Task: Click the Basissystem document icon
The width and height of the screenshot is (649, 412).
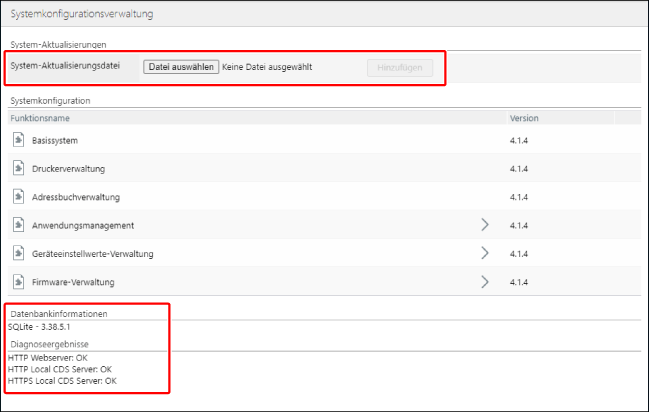Action: coord(19,140)
